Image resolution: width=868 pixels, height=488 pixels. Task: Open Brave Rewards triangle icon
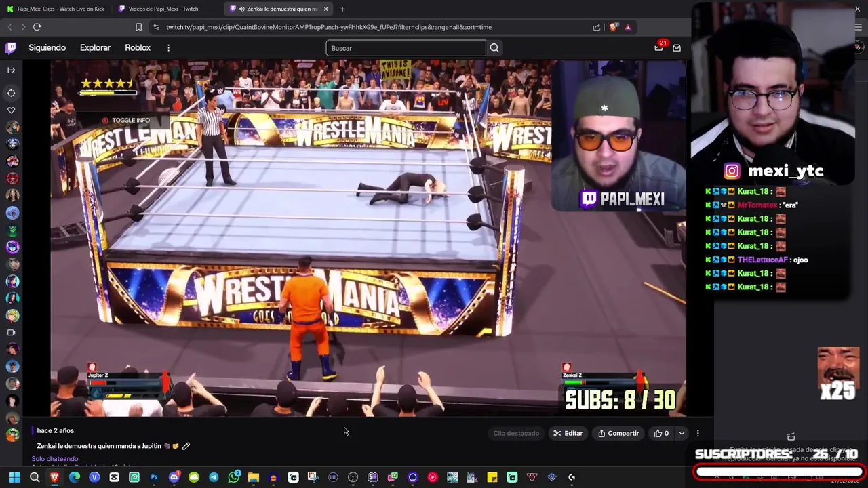628,27
